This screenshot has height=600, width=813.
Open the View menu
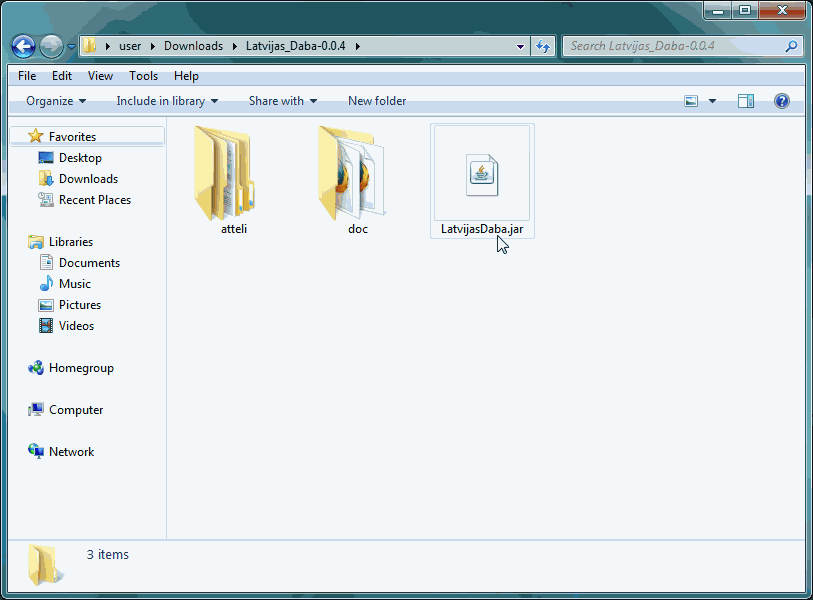click(x=100, y=76)
